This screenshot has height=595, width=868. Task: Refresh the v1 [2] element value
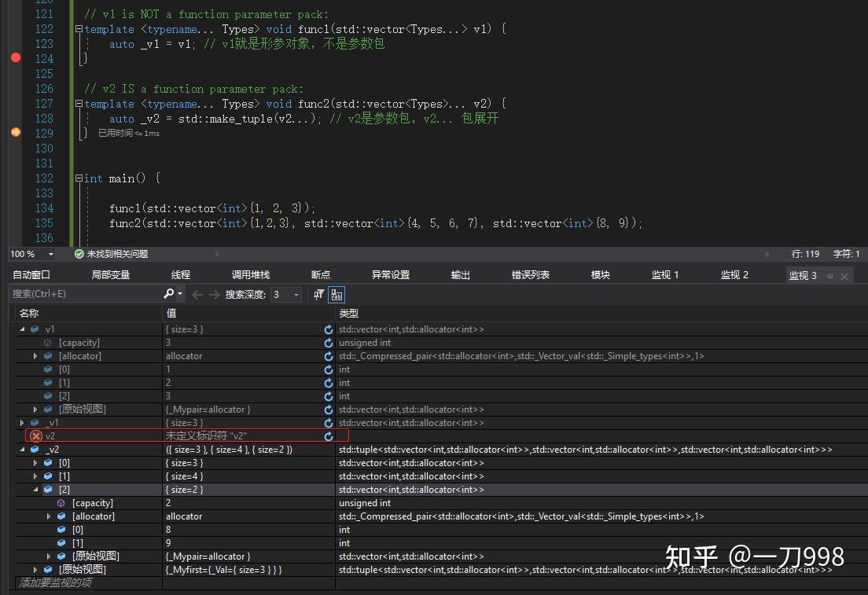click(329, 395)
